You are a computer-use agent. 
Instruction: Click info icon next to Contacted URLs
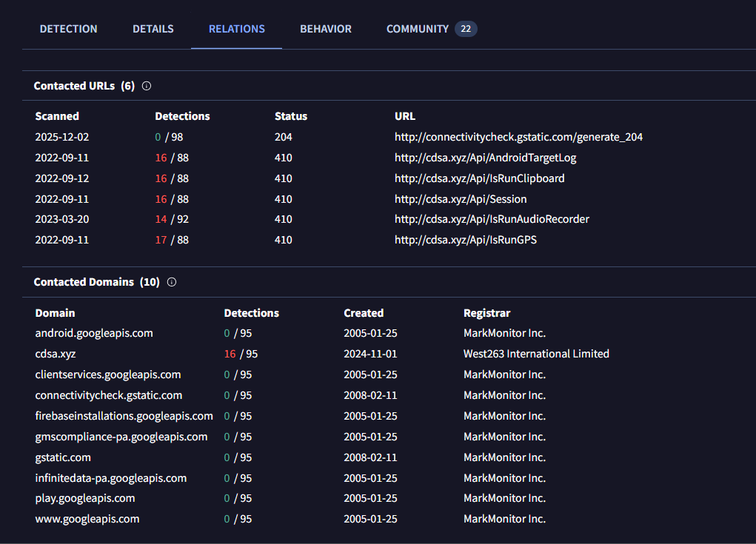147,86
